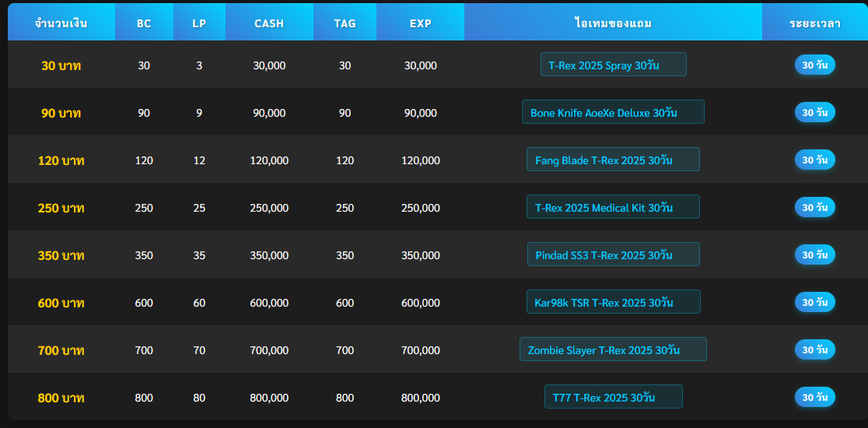868x428 pixels.
Task: Select the BC column header
Action: 144,23
